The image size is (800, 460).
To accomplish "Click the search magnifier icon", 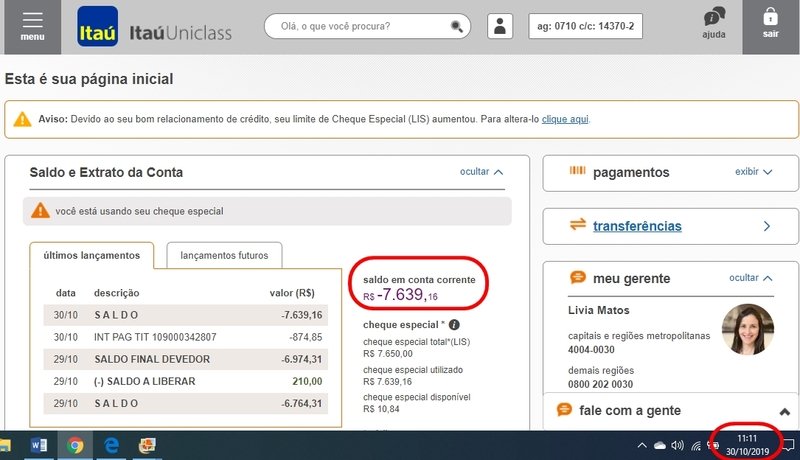I will point(457,26).
